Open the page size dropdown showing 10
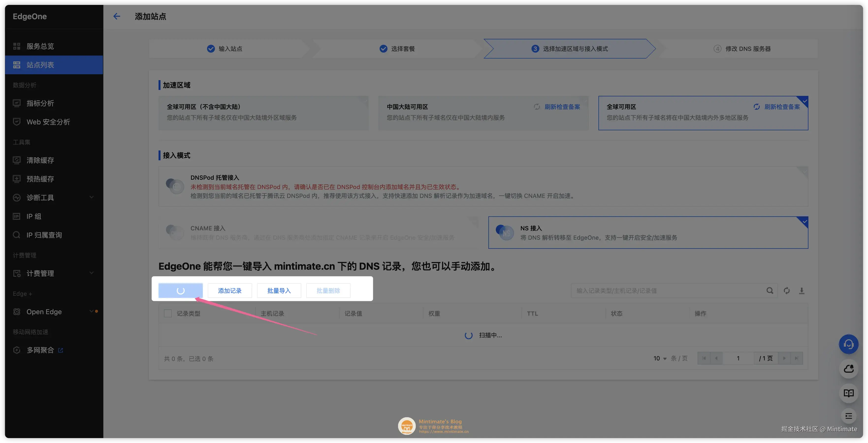 tap(659, 358)
